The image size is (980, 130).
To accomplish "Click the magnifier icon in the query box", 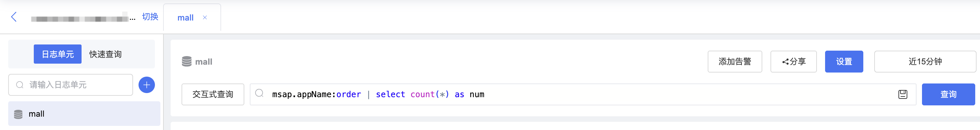I will 259,93.
